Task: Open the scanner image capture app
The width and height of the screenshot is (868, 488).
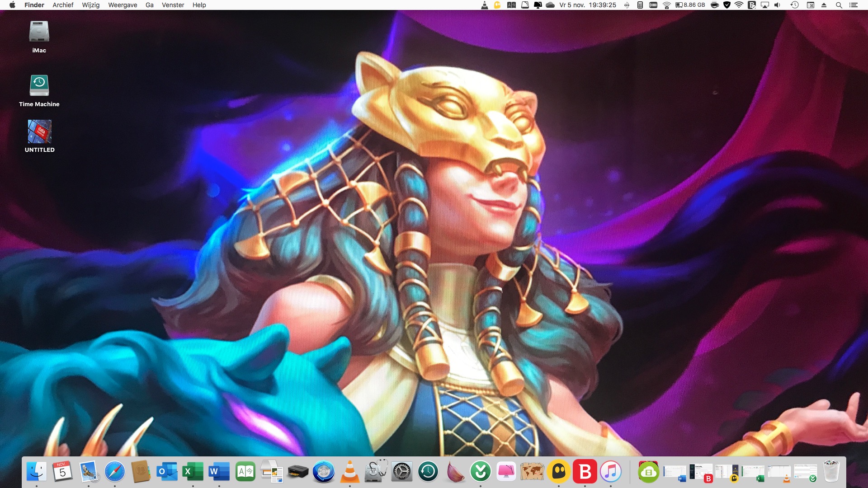Action: 272,472
